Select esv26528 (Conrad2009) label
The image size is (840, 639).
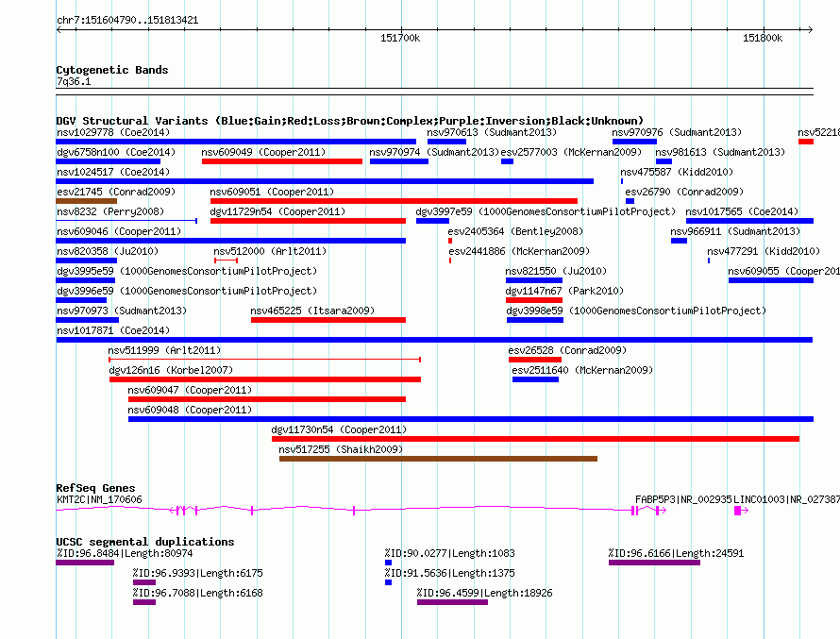pyautogui.click(x=567, y=350)
